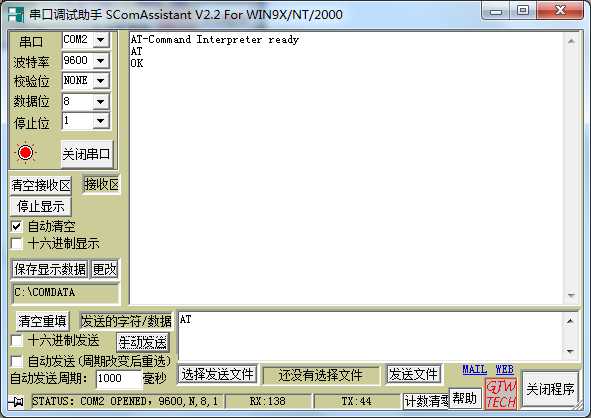Image resolution: width=591 pixels, height=418 pixels.
Task: Click the 关闭串口 button
Action: [x=87, y=154]
